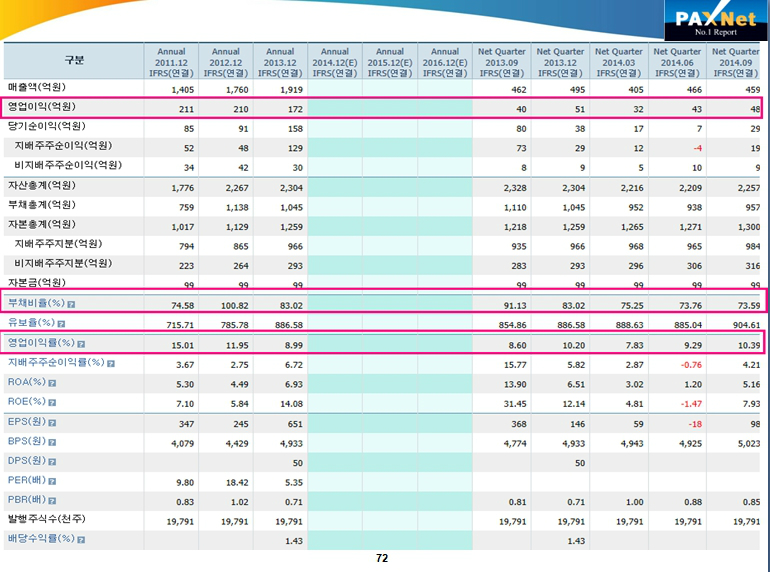The image size is (770, 572).
Task: Select the Annual 2014.12(E) estimate column header
Action: pyautogui.click(x=335, y=62)
